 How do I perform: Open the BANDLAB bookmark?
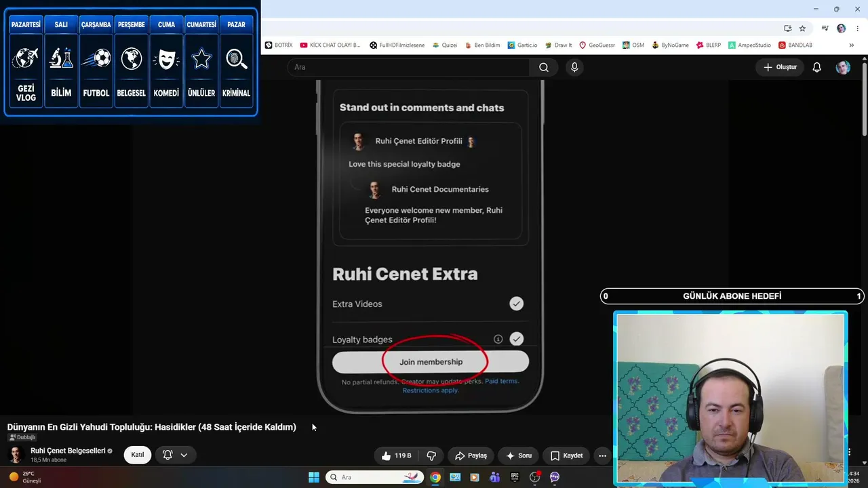coord(795,45)
